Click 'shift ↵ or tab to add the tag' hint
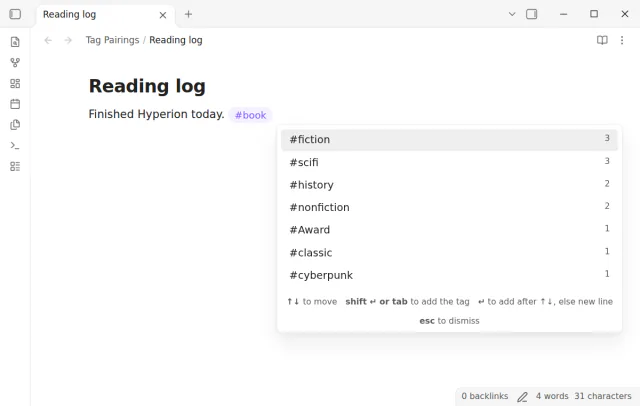The image size is (640, 406). pyautogui.click(x=407, y=302)
